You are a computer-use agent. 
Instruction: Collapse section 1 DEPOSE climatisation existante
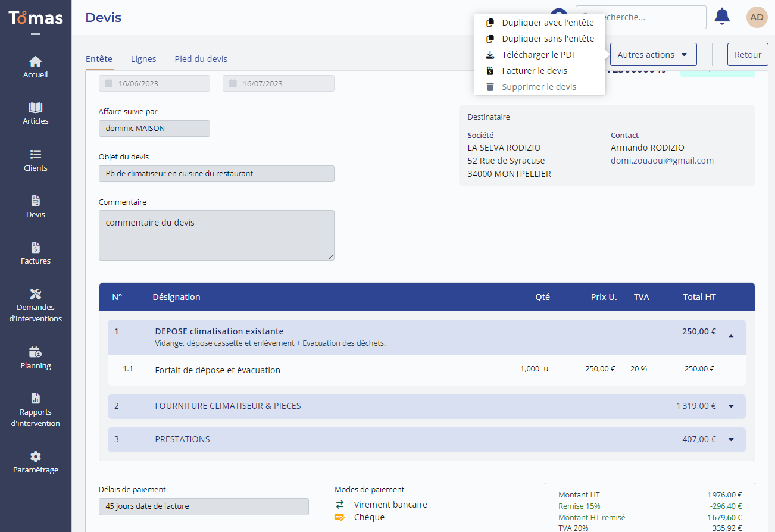point(731,336)
